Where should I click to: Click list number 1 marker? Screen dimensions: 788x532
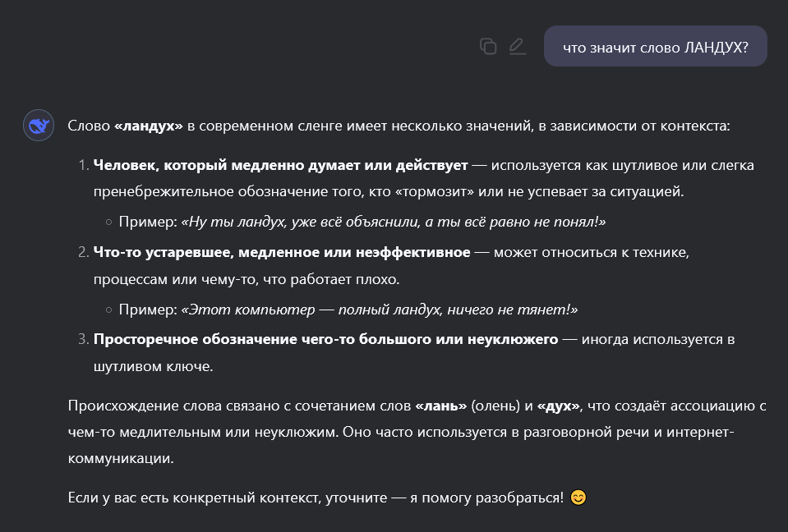click(x=83, y=166)
